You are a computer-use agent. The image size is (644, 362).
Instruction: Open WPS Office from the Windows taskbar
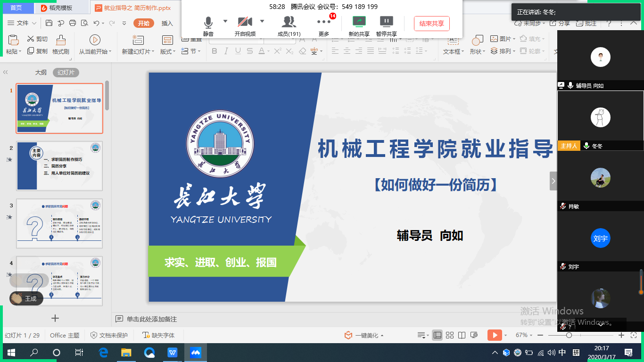[x=173, y=353]
